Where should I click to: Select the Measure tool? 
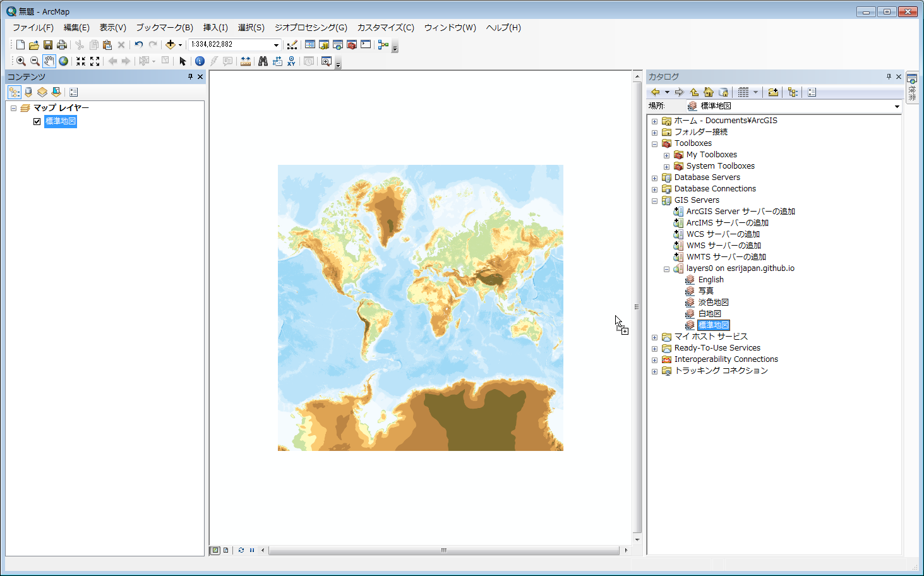point(245,61)
